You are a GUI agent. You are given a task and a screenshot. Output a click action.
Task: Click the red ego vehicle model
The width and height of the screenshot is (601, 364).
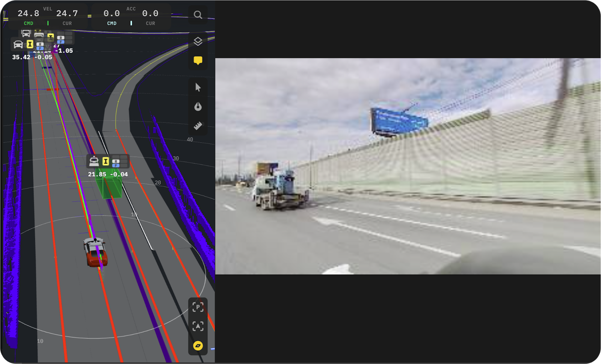click(x=95, y=252)
